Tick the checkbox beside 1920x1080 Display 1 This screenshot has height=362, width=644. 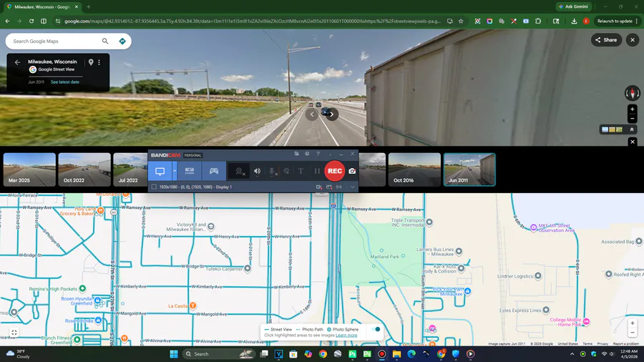tap(154, 187)
